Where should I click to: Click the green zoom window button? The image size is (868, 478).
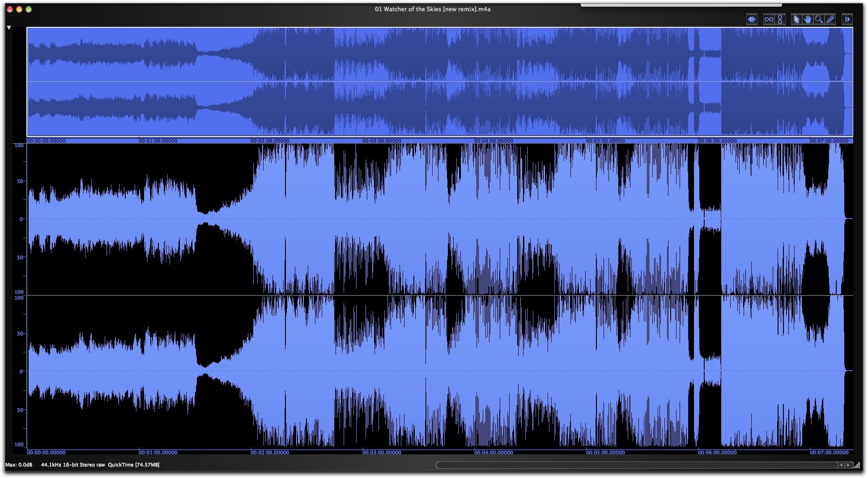click(x=29, y=9)
